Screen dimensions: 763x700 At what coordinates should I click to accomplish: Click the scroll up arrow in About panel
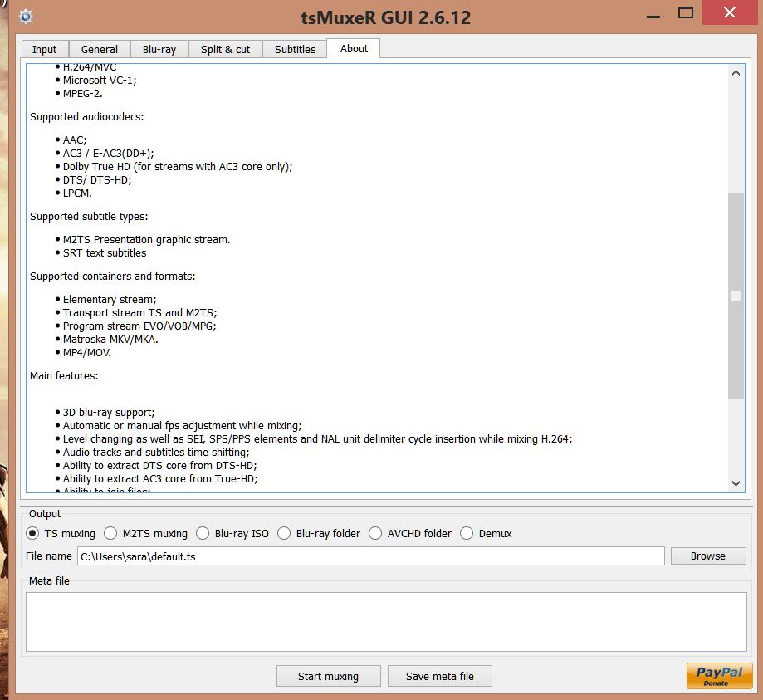tap(736, 73)
